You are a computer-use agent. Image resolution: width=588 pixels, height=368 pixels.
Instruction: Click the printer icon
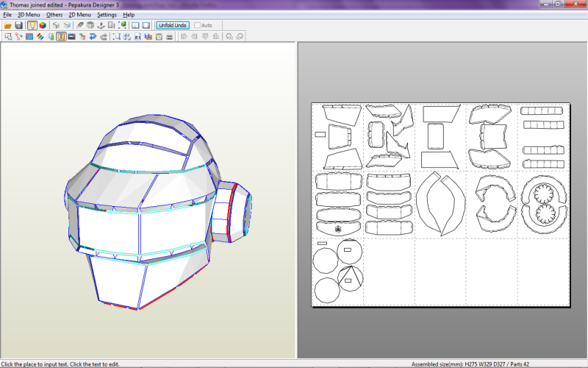point(170,36)
